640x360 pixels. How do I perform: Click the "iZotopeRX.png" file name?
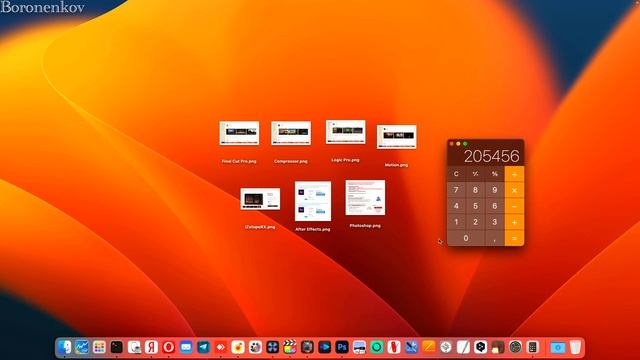coord(260,227)
